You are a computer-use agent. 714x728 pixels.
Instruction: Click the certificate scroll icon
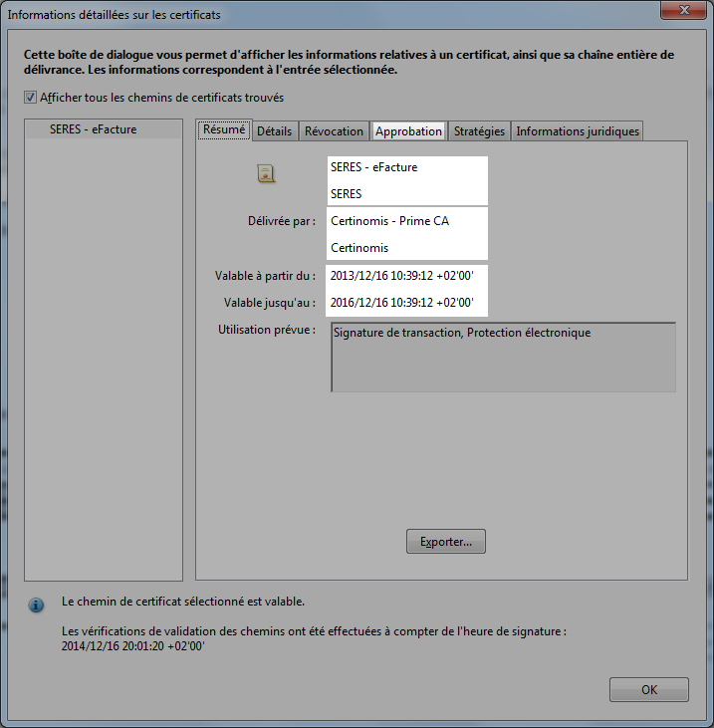point(266,173)
